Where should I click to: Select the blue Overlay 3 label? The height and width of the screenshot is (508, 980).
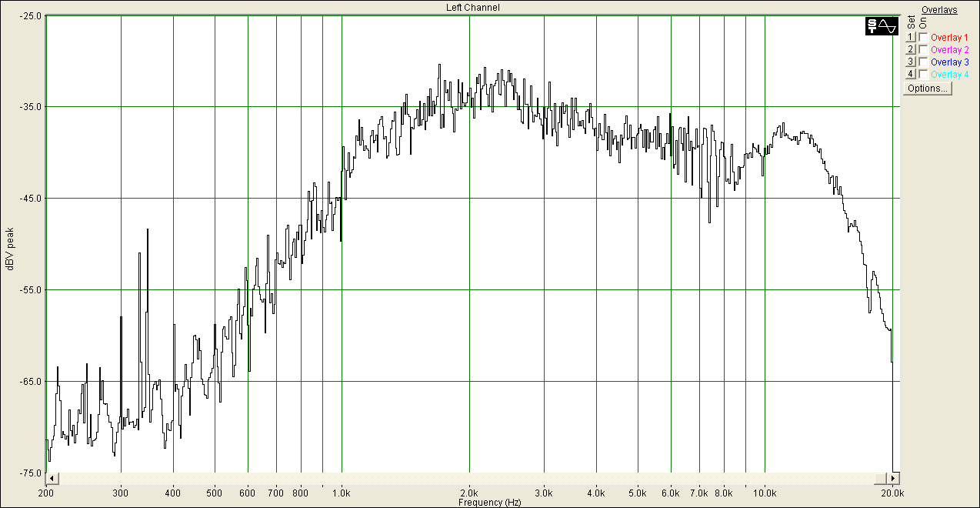click(949, 62)
